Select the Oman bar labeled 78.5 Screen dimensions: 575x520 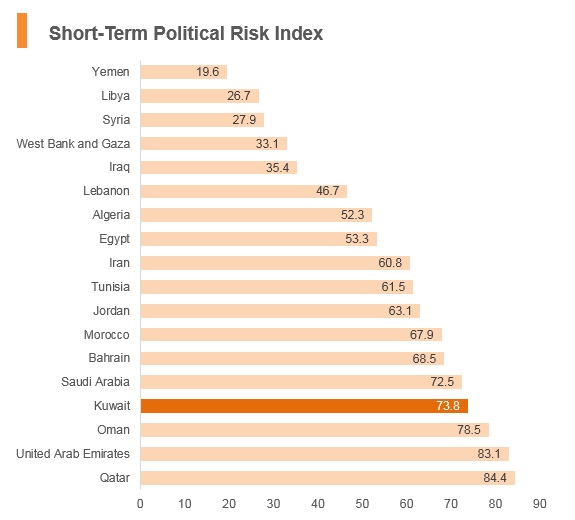click(315, 430)
